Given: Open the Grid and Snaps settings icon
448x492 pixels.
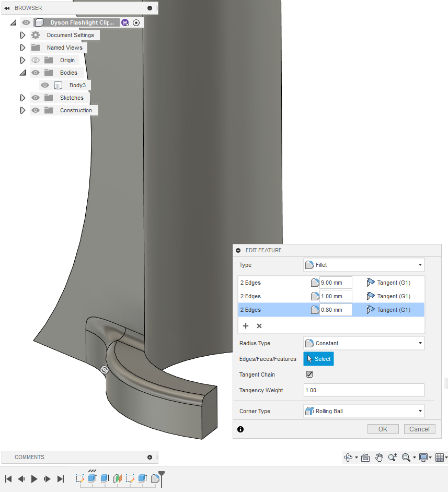Looking at the screenshot, I should pos(440,458).
